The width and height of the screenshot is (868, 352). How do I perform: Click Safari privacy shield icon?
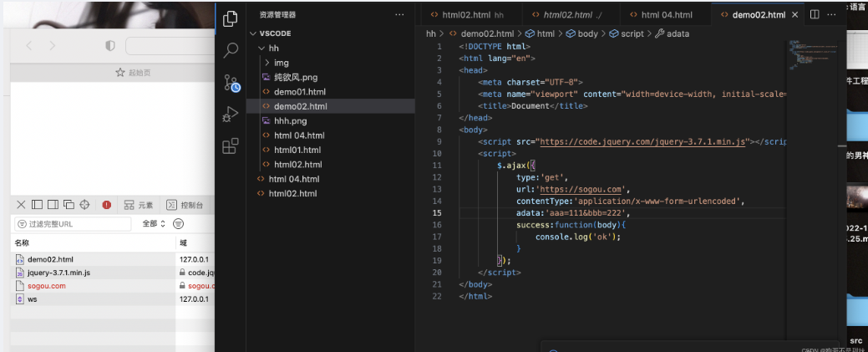click(110, 46)
